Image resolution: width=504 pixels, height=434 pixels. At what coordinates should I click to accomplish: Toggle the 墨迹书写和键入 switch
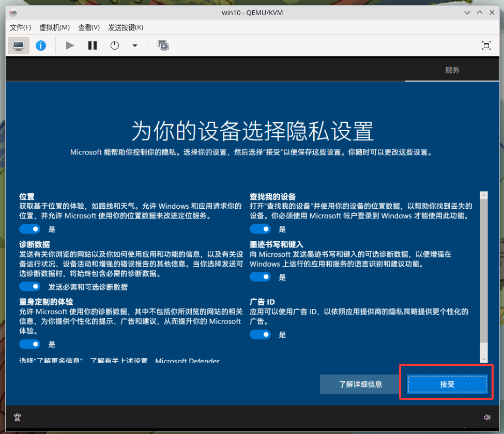click(261, 277)
